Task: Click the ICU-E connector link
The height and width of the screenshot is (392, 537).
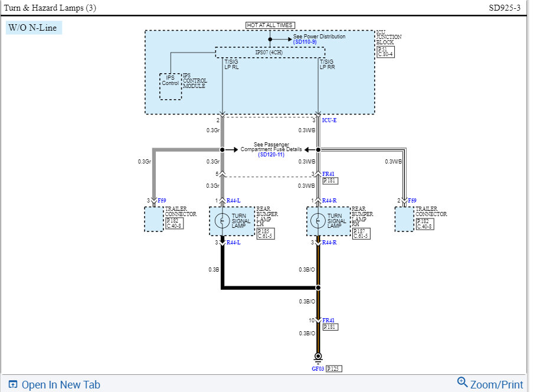Action: [x=329, y=120]
